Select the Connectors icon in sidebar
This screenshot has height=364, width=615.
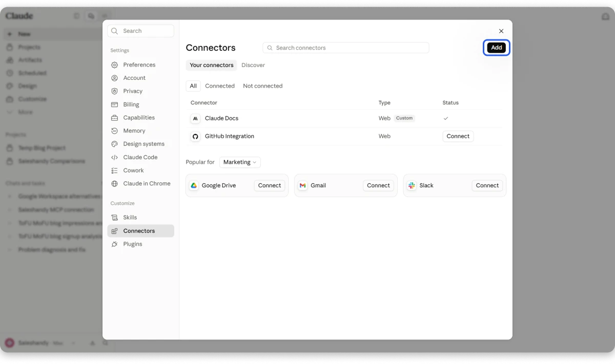114,231
